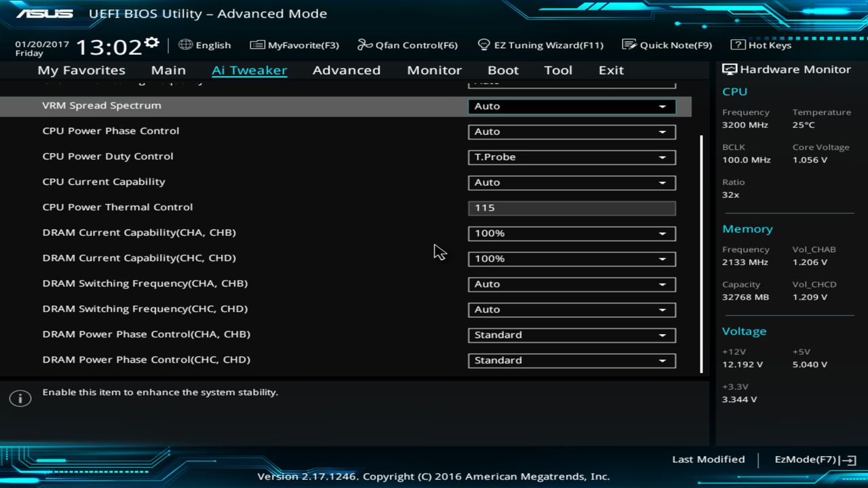Open MyFavorite settings
Image resolution: width=868 pixels, height=488 pixels.
[294, 45]
